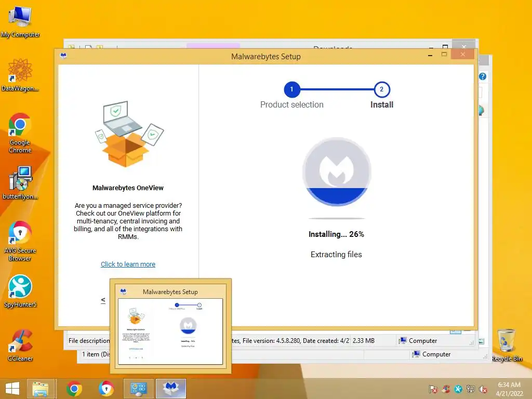Open the My Computer desktop icon

[20, 21]
